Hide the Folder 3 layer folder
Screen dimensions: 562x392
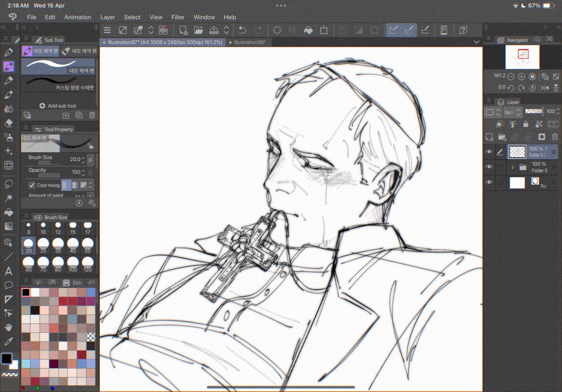[x=489, y=167]
